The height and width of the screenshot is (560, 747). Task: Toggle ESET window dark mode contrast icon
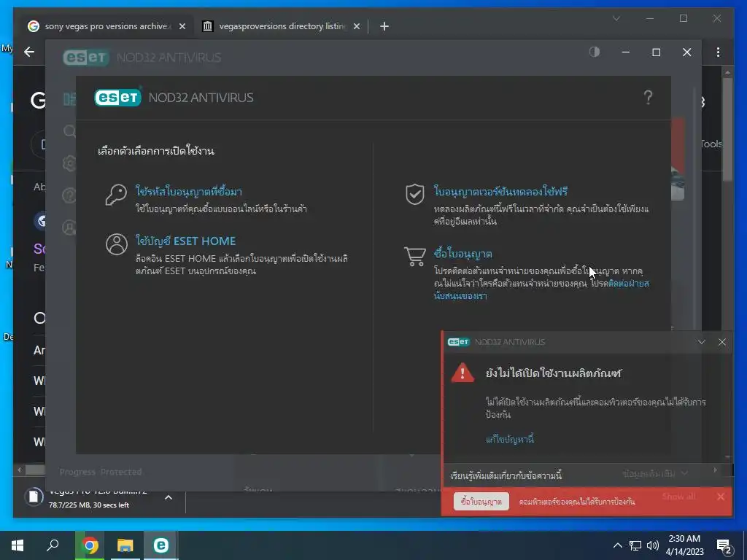[595, 52]
